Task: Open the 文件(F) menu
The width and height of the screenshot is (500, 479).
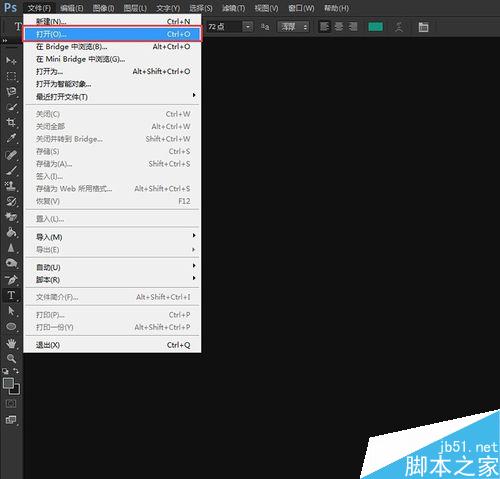Action: [39, 8]
